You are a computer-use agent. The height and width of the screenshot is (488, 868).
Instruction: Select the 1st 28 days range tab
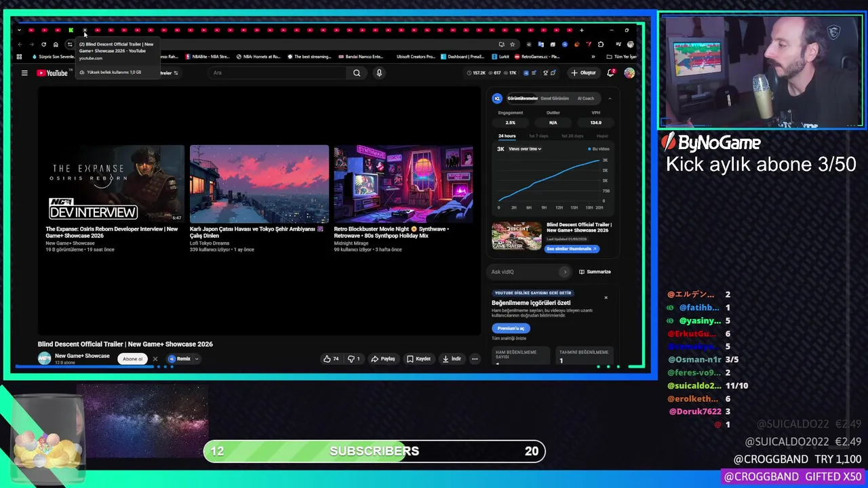coord(572,136)
